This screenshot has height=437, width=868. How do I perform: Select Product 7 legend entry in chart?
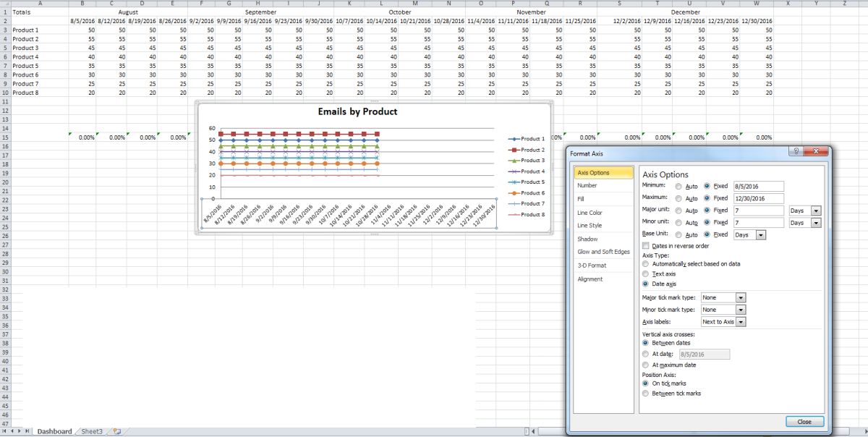(x=527, y=204)
